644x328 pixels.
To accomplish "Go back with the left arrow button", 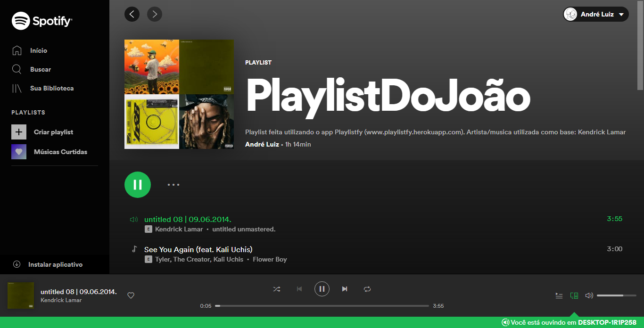I will [x=132, y=14].
